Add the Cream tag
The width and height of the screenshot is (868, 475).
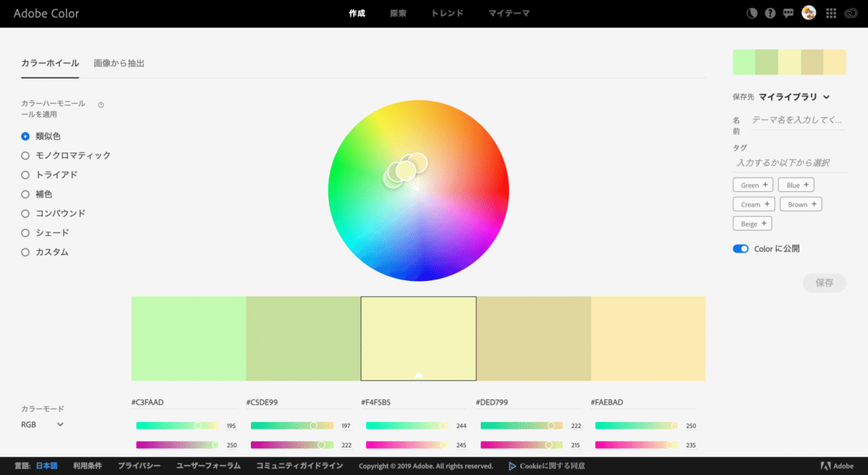point(754,204)
